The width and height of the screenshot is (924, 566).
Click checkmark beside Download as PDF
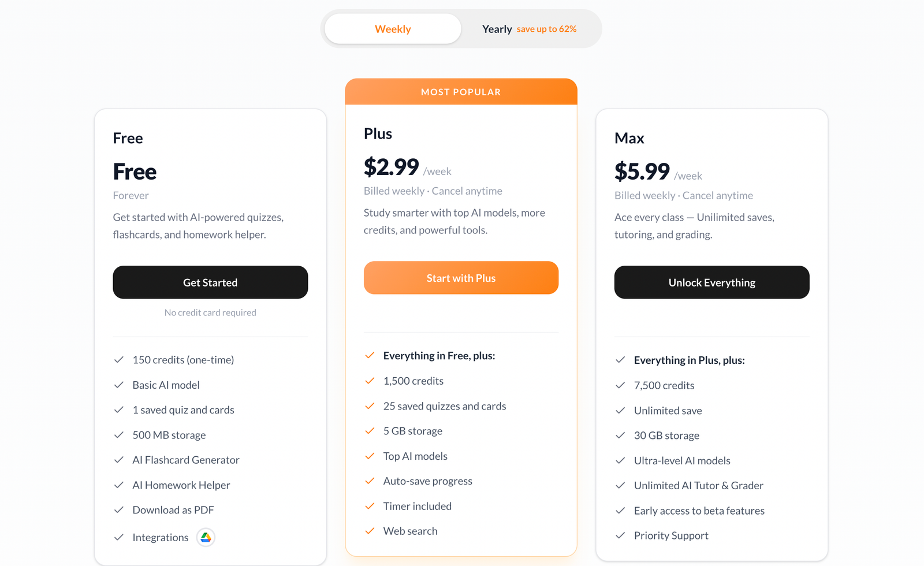click(119, 510)
